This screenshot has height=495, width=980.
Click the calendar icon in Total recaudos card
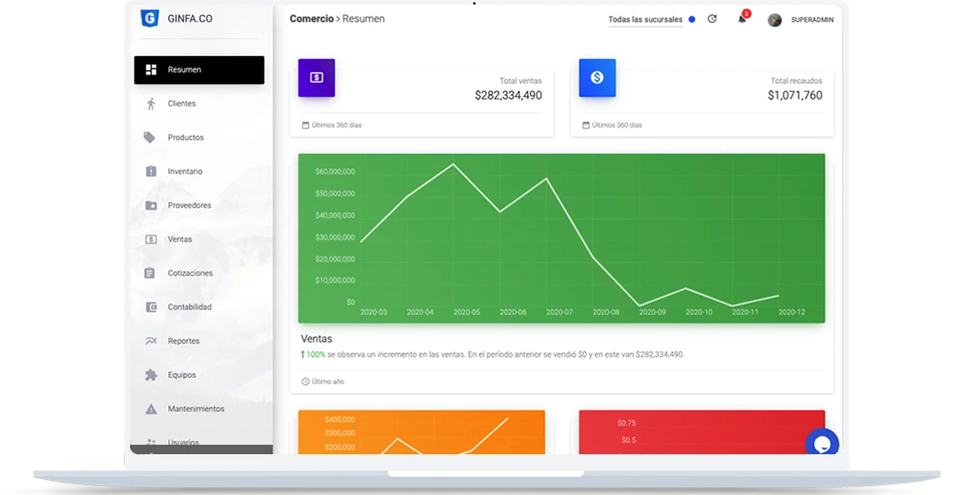[585, 125]
